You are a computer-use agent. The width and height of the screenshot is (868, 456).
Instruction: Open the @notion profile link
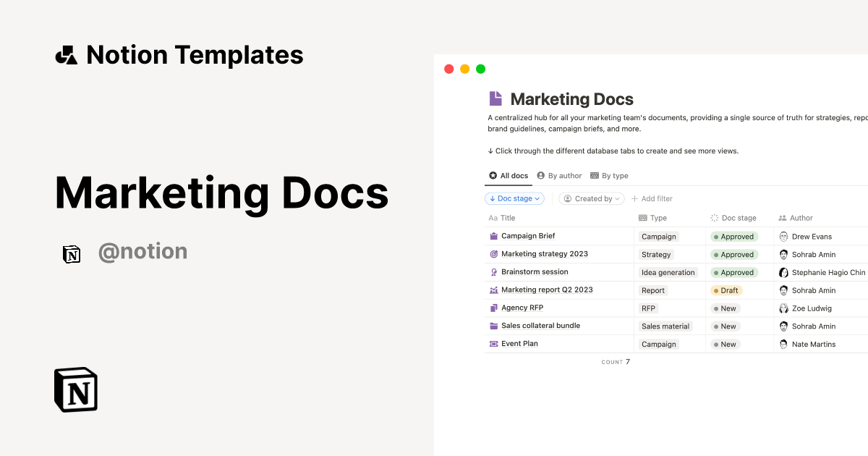pos(142,251)
